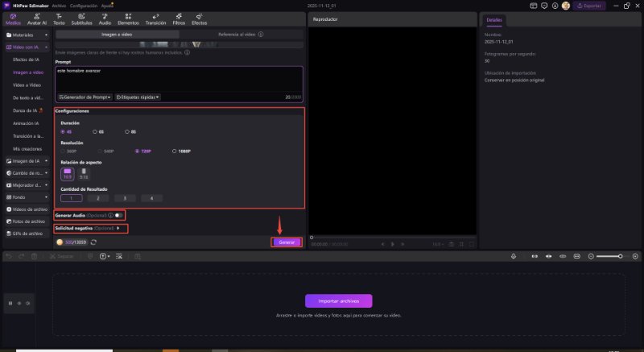Open the Etiquetas rápidas dropdown
This screenshot has height=352, width=644.
point(138,97)
